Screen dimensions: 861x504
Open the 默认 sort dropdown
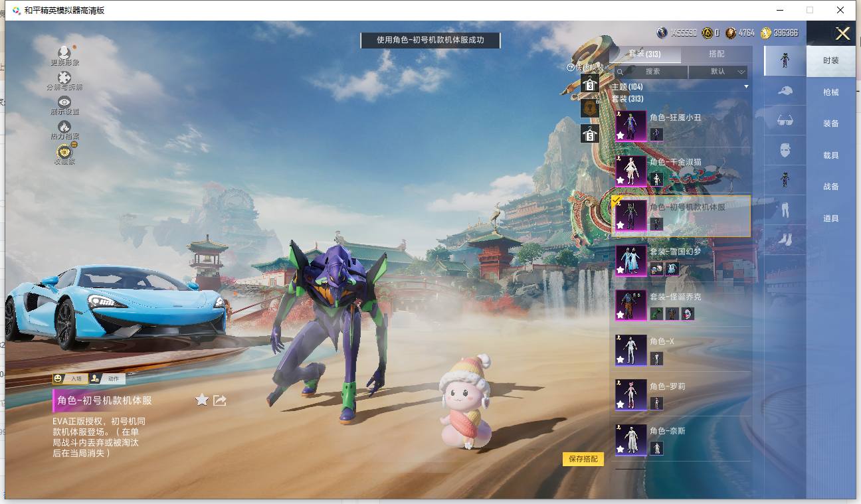tap(718, 72)
